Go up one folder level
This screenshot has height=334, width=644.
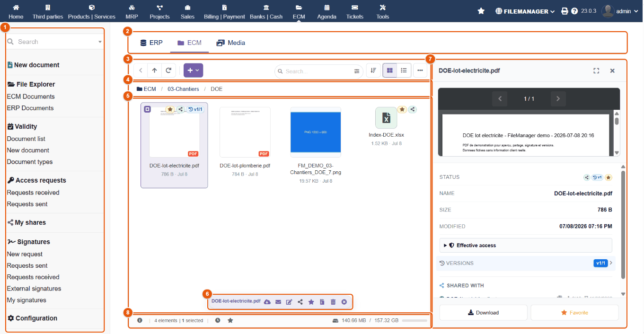coord(155,70)
